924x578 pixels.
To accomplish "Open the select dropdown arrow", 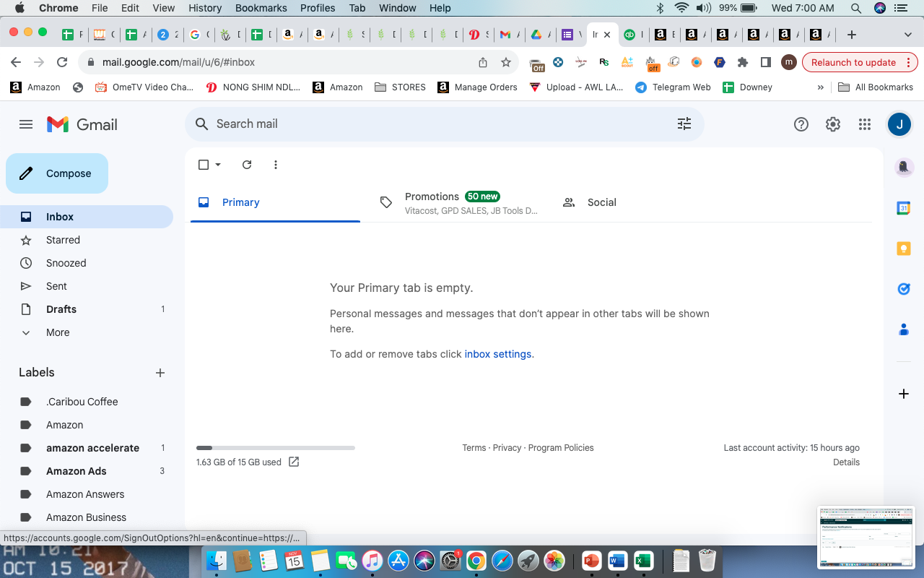I will pos(218,165).
